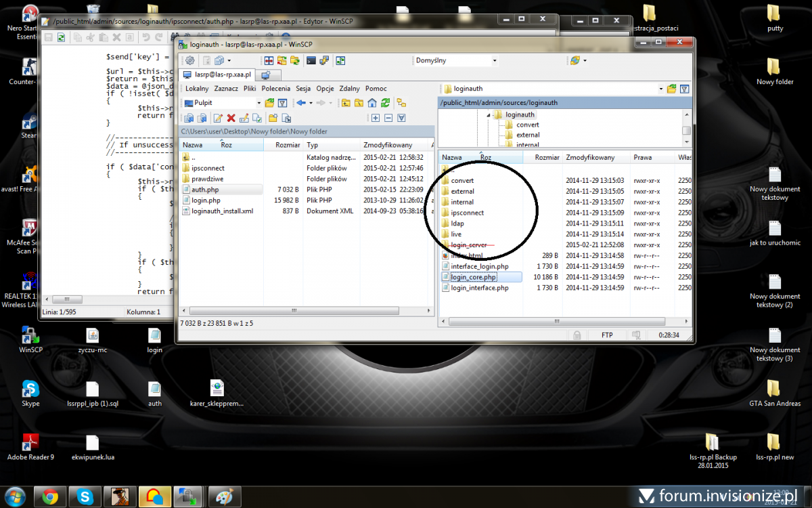
Task: Click the Compare Directories icon
Action: pos(269,60)
